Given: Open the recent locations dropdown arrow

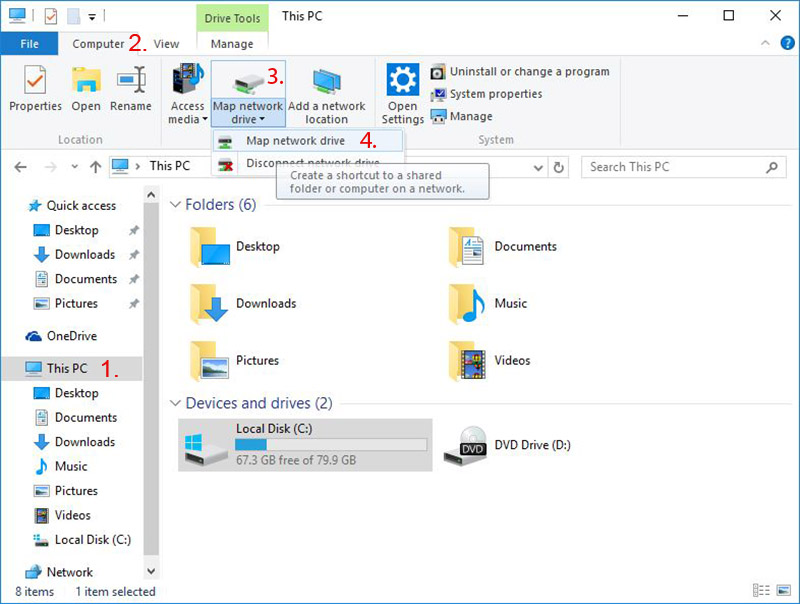Looking at the screenshot, I should 74,167.
